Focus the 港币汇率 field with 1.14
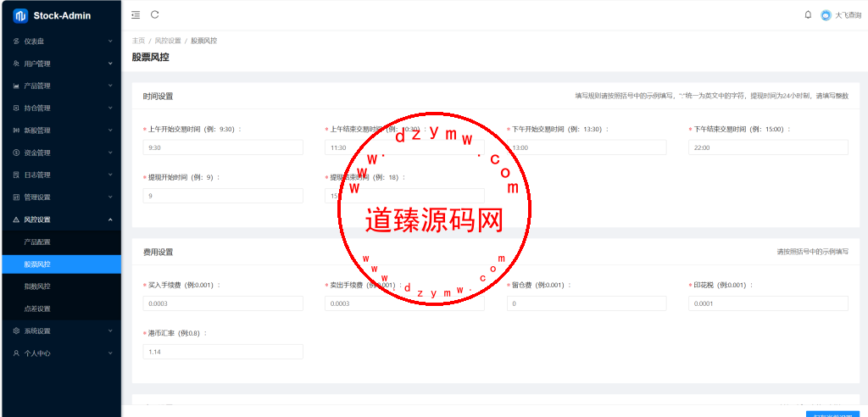The width and height of the screenshot is (868, 417). point(223,352)
